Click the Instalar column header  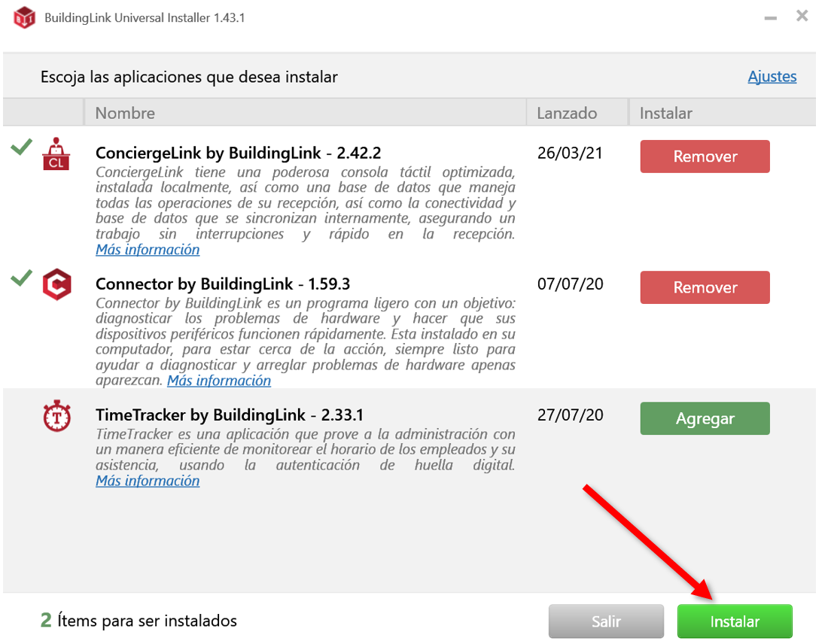pos(723,113)
